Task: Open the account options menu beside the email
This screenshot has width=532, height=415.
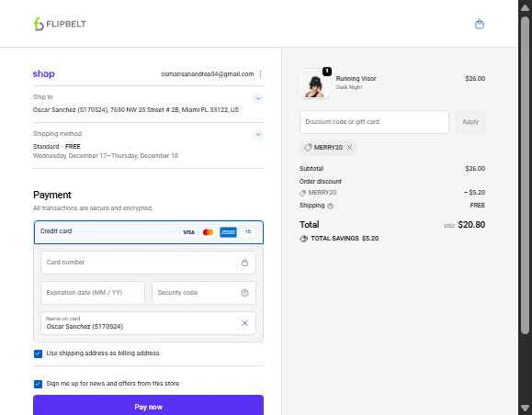Action: point(260,74)
